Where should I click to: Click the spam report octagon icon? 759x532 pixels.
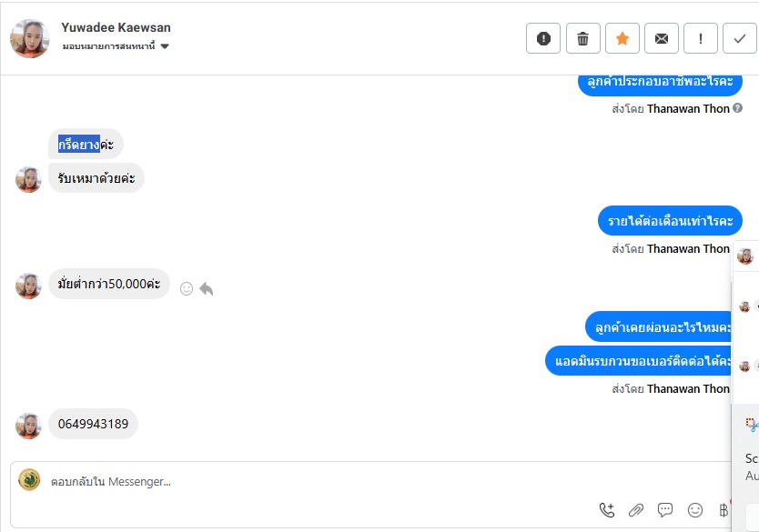(x=543, y=38)
